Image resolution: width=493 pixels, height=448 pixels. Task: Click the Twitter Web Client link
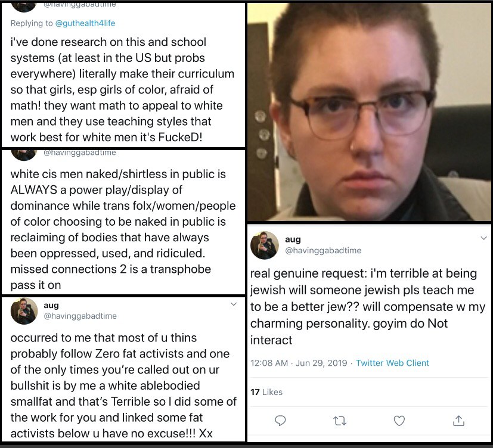392,363
